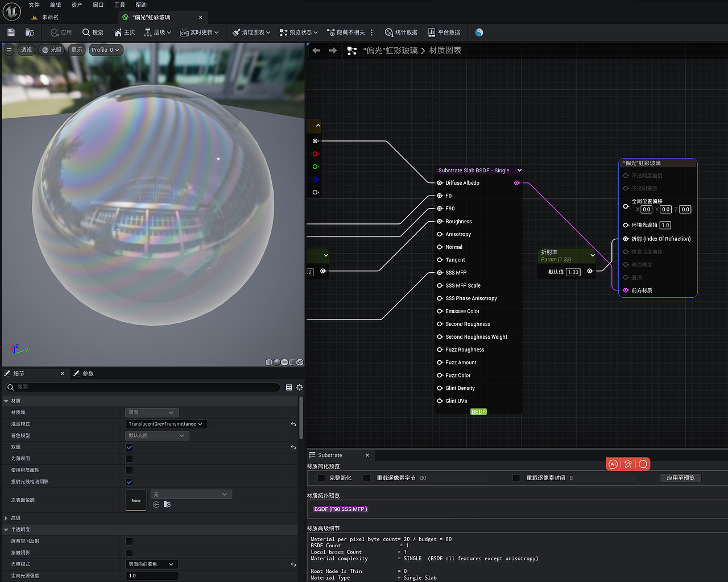Reset 混合模式 to its default value
728x582 pixels.
pyautogui.click(x=293, y=424)
